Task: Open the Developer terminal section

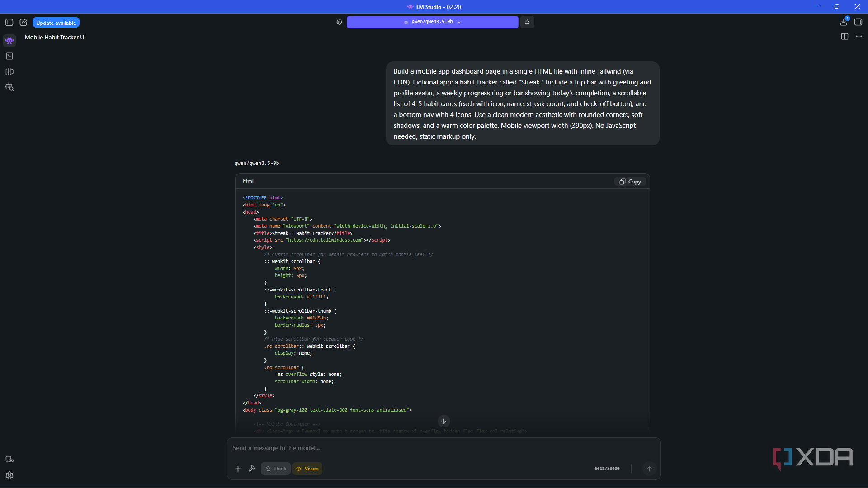Action: 9,56
